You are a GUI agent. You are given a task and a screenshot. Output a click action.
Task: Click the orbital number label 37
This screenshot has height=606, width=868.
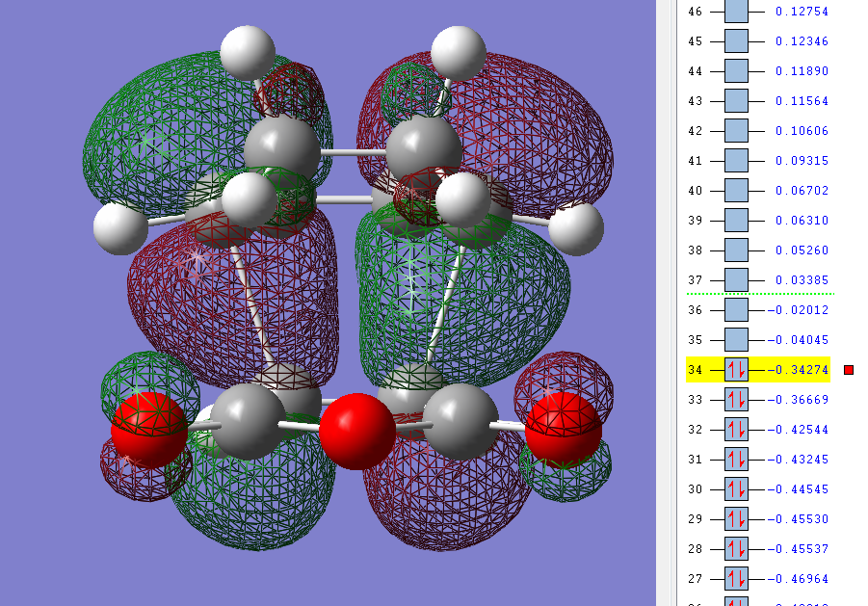(x=695, y=280)
